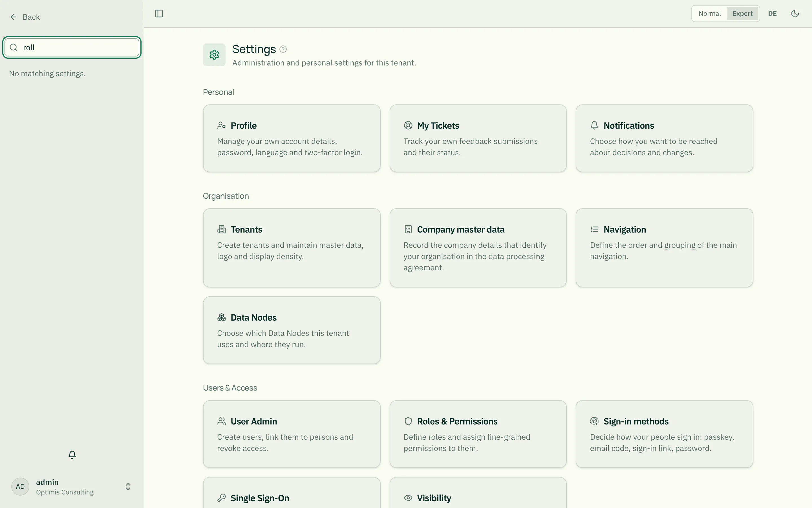Open the help icon beside Settings
Screen dimensions: 812x508
click(283, 49)
